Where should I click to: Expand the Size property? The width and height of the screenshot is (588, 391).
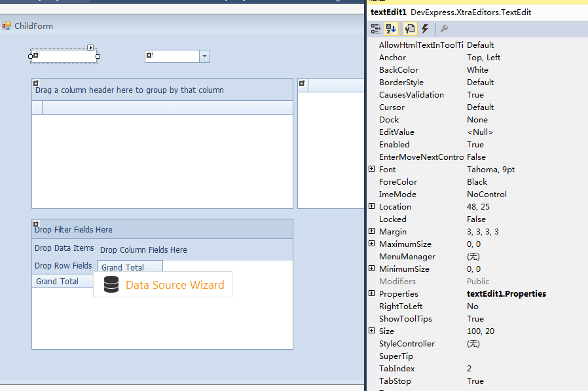tap(372, 331)
